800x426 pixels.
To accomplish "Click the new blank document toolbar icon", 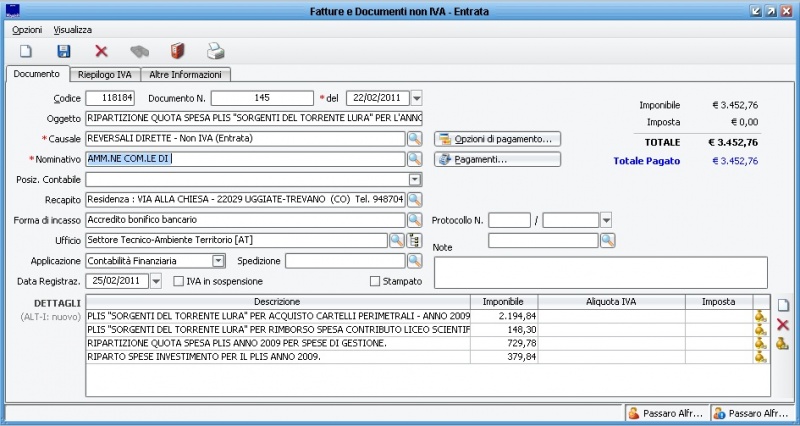I will (27, 51).
